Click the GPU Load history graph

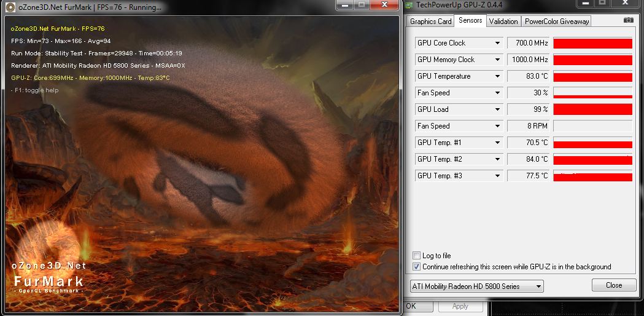[592, 109]
